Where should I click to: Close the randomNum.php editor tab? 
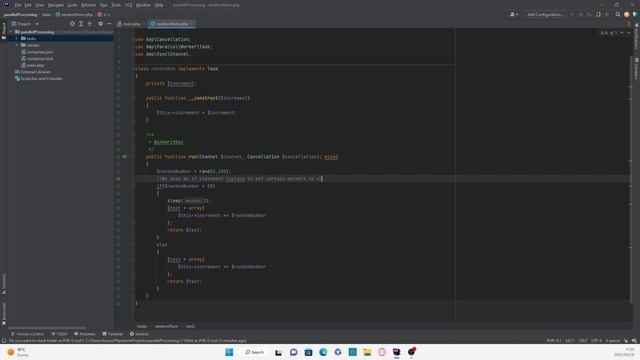pyautogui.click(x=192, y=24)
